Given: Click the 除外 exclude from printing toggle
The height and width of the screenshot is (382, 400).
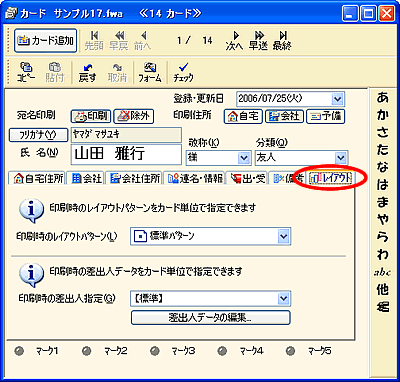Looking at the screenshot, I should [x=134, y=116].
